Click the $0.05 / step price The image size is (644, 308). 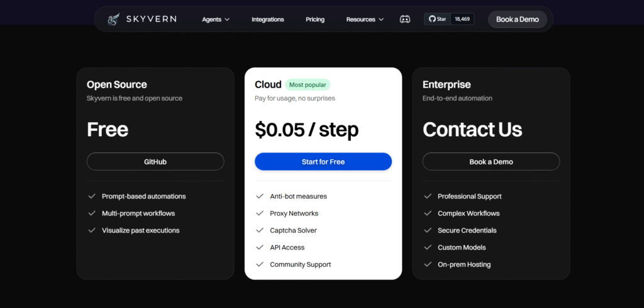point(307,130)
